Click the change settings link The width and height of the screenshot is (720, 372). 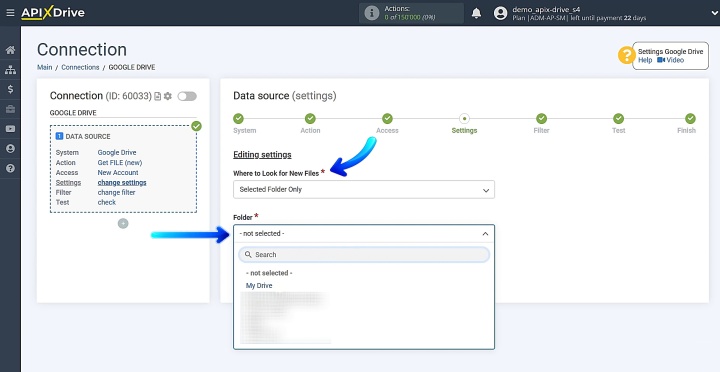[122, 183]
